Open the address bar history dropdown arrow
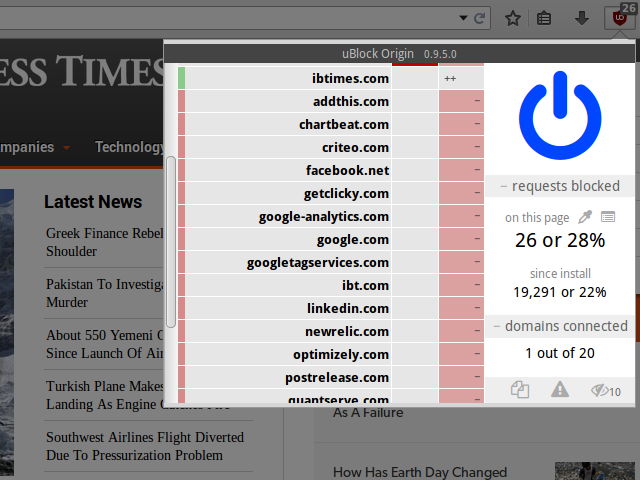640x480 pixels. 463,18
